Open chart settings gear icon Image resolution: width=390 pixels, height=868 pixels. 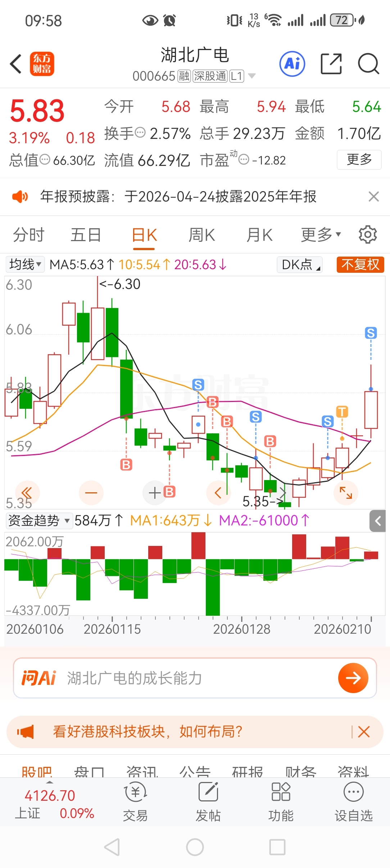(368, 235)
